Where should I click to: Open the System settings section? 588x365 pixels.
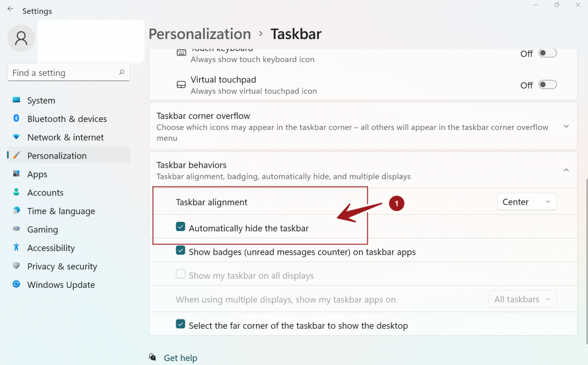tap(41, 100)
